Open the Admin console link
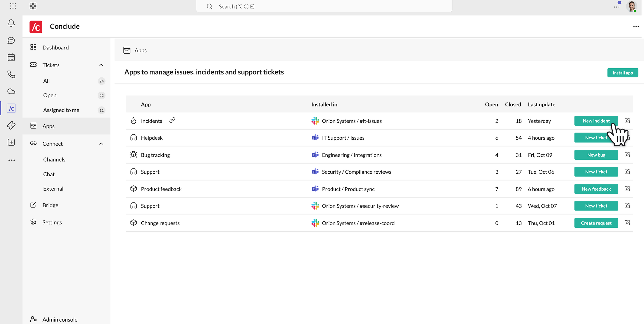 60,320
